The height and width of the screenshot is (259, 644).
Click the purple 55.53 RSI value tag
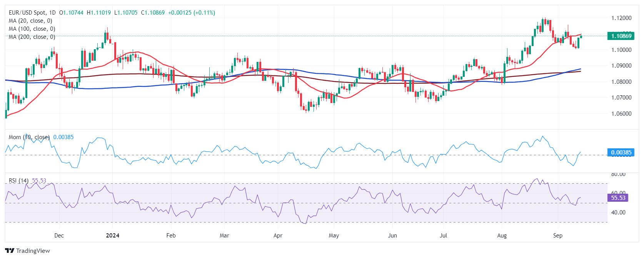pos(618,198)
